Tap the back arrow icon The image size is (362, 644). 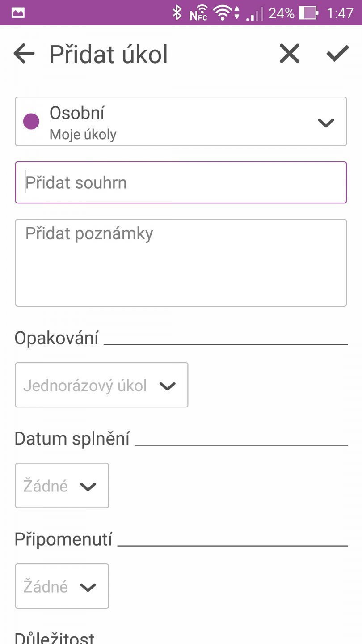[x=24, y=54]
